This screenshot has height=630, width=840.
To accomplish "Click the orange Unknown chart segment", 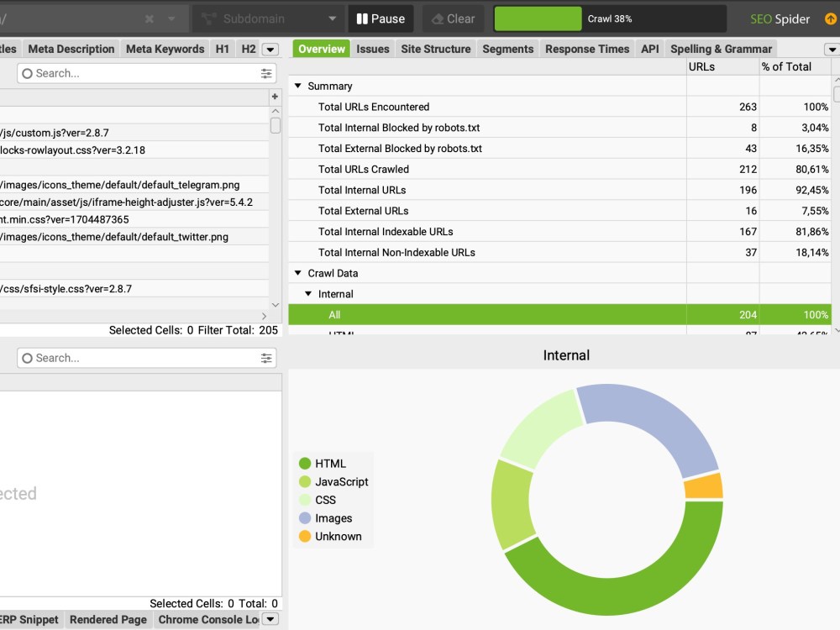I will (x=704, y=486).
